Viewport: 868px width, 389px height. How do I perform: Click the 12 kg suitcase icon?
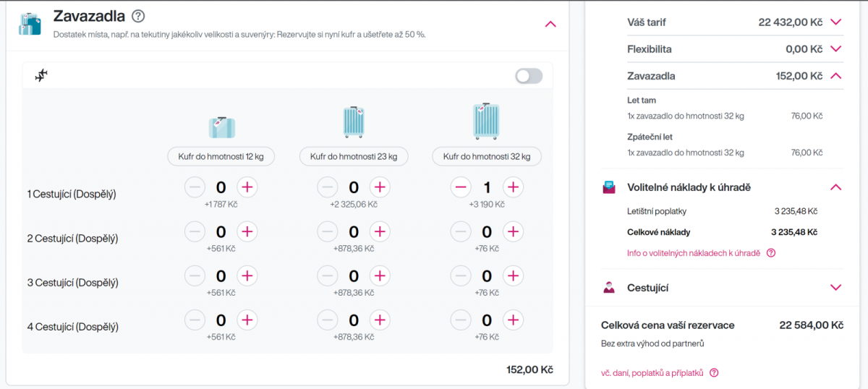coord(222,127)
